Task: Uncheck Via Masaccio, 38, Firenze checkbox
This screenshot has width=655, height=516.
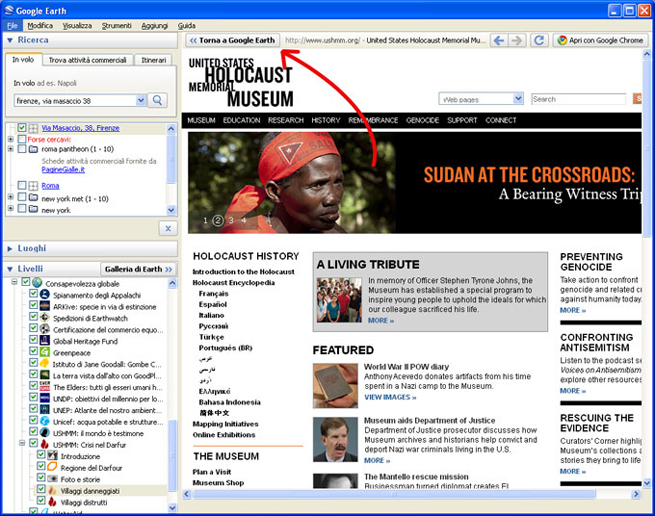Action: pos(22,128)
